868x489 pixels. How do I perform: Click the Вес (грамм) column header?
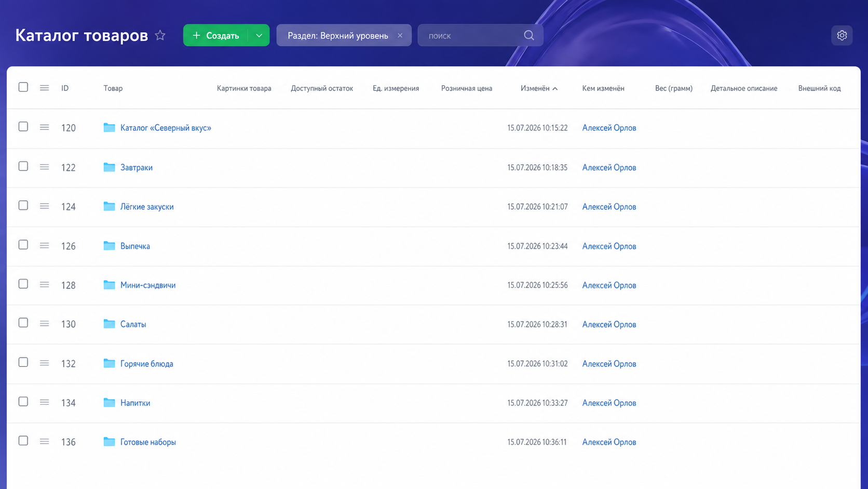pyautogui.click(x=674, y=88)
